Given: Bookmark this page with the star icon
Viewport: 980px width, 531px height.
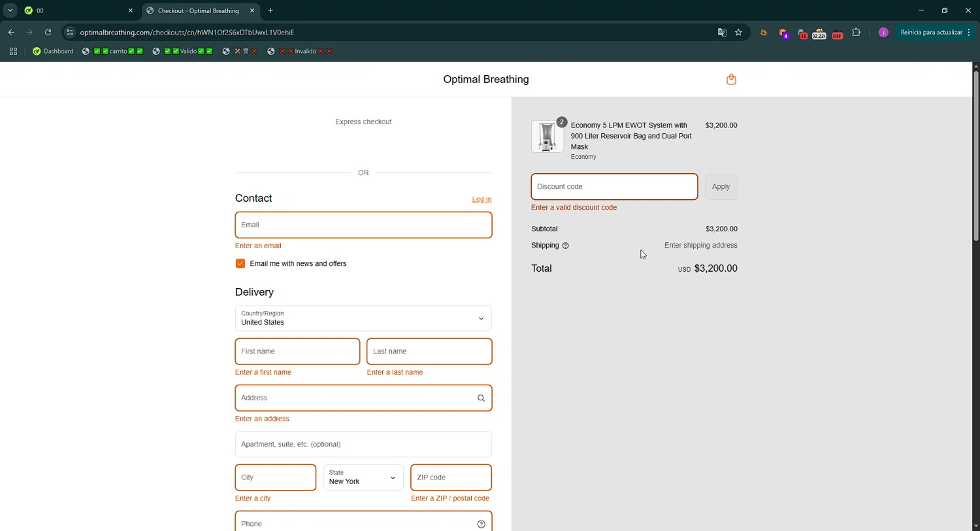Looking at the screenshot, I should (x=738, y=32).
